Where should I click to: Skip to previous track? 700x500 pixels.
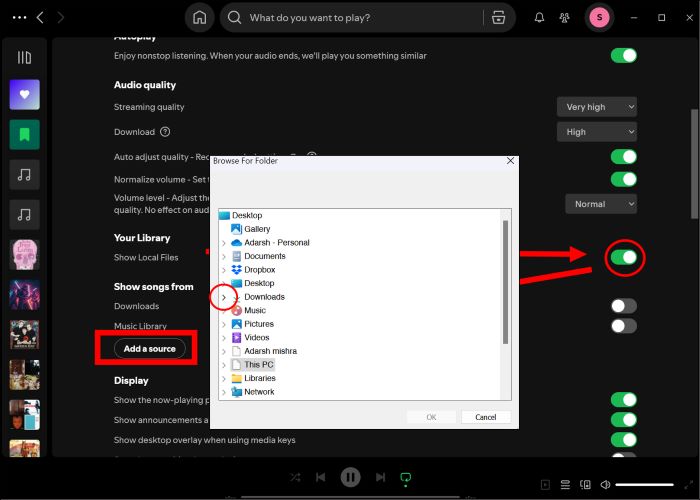click(321, 478)
